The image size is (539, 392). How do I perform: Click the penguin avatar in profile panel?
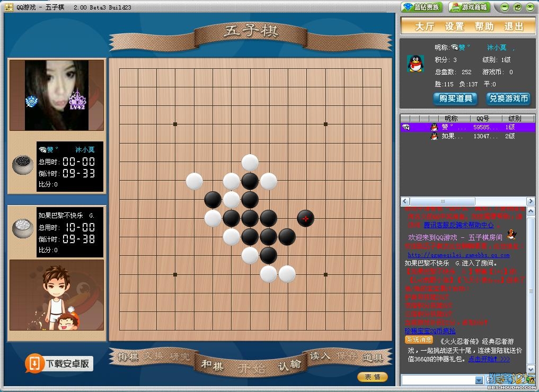pyautogui.click(x=416, y=64)
